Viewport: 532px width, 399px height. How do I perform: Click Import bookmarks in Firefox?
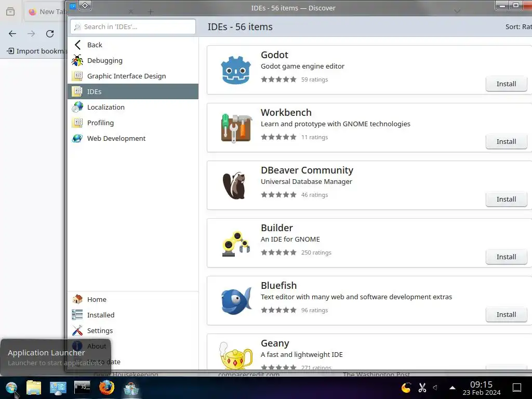click(x=37, y=51)
